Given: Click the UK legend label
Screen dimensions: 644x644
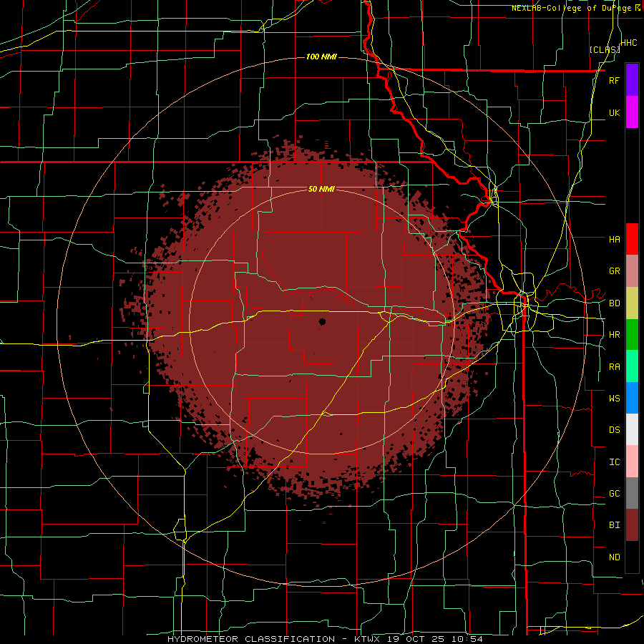Looking at the screenshot, I should [x=614, y=112].
